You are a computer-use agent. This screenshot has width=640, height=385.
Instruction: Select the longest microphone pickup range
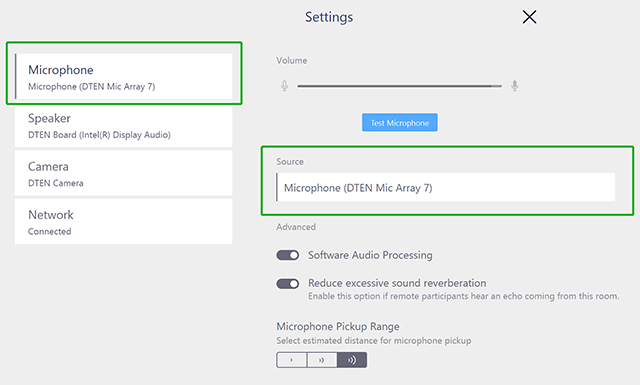click(352, 360)
